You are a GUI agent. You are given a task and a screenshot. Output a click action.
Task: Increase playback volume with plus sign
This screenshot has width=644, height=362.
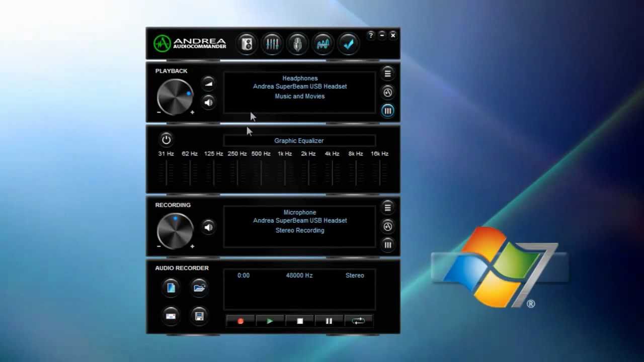(192, 112)
